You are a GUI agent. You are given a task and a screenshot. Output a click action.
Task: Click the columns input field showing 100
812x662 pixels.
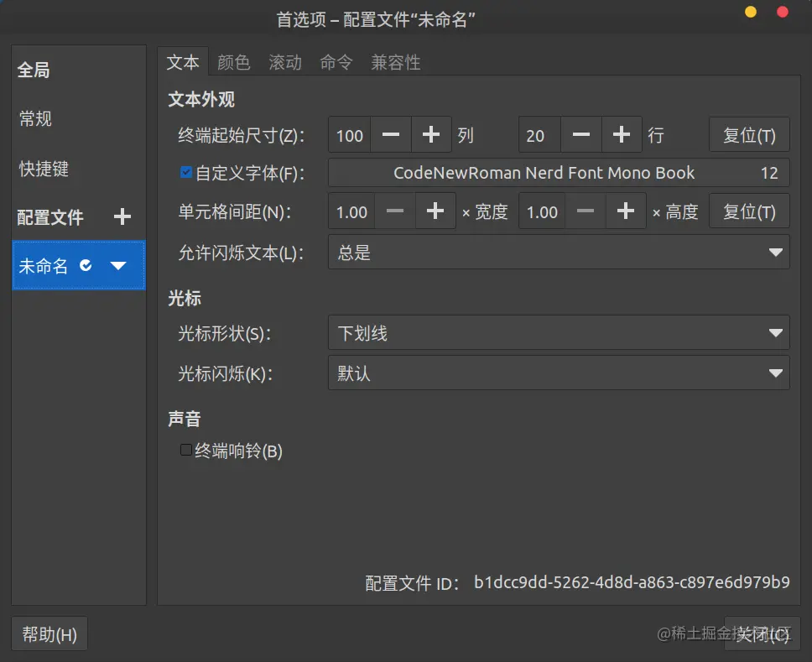pyautogui.click(x=350, y=135)
